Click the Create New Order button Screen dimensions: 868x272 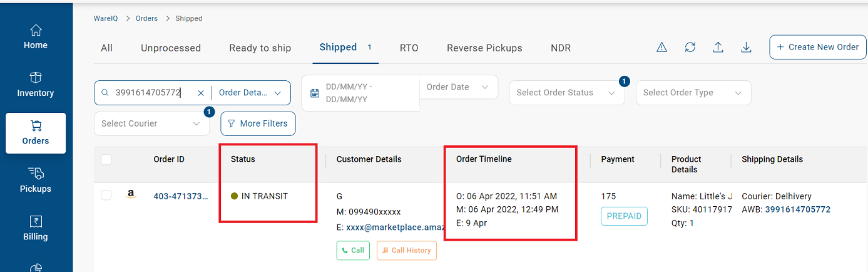coord(818,47)
